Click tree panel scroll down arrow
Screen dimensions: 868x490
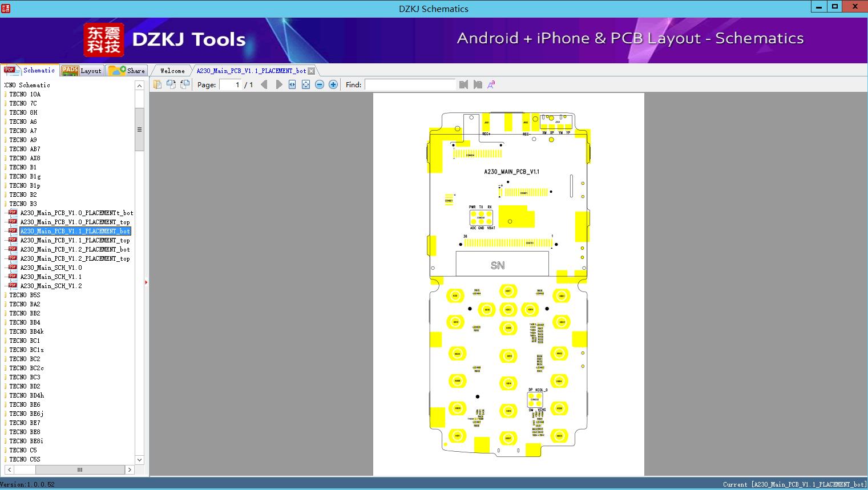[x=139, y=460]
